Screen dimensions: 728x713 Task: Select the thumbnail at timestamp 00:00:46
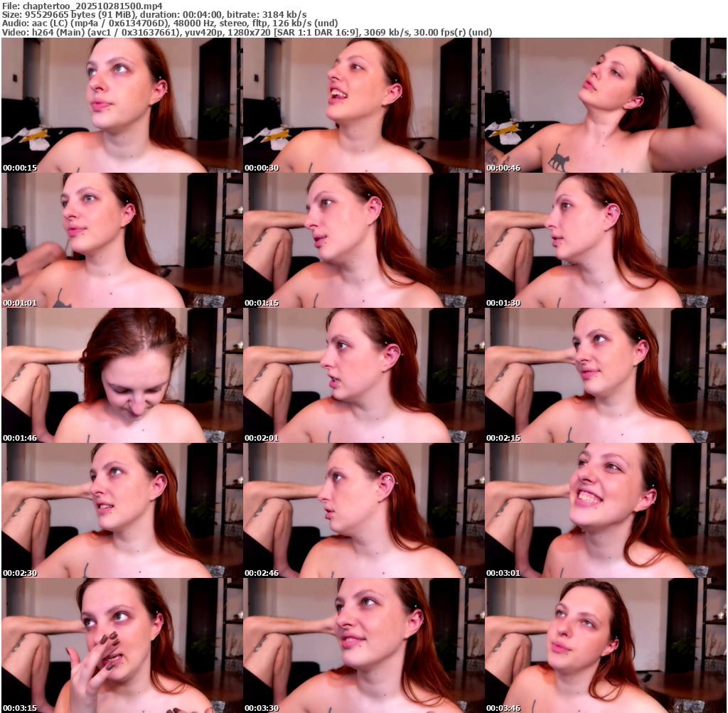pos(606,105)
